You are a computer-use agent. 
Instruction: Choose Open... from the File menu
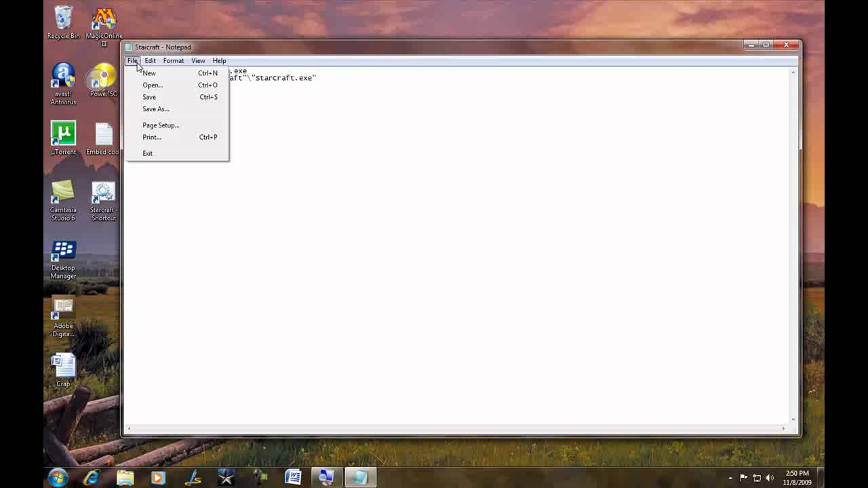pyautogui.click(x=177, y=85)
